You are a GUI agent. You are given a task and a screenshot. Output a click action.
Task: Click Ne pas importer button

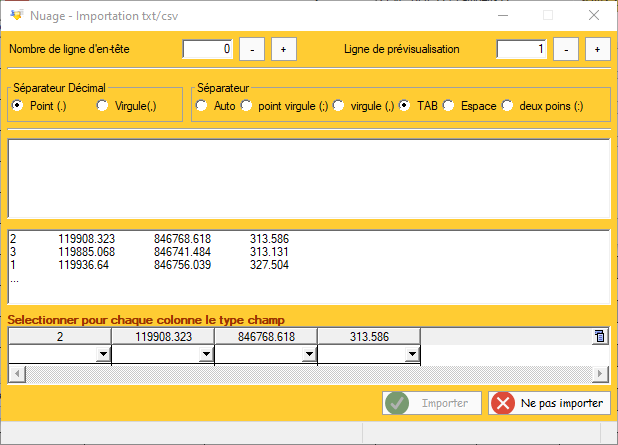549,403
